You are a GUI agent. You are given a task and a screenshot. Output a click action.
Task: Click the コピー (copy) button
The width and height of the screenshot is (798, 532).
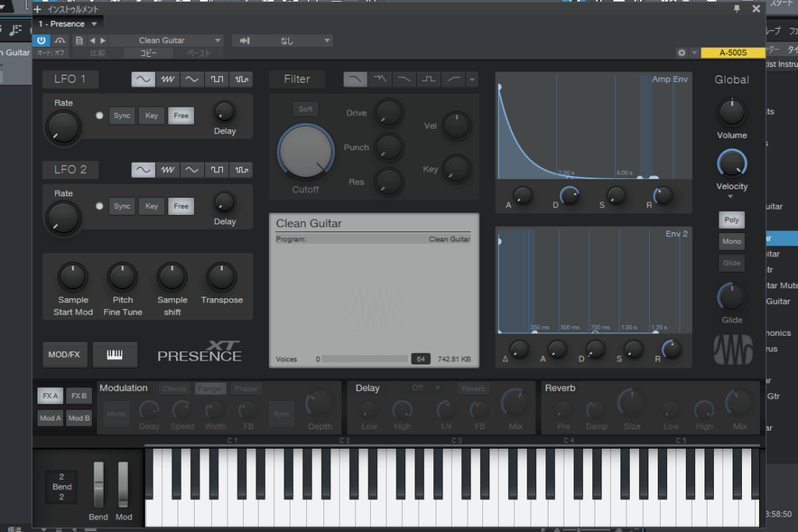148,53
